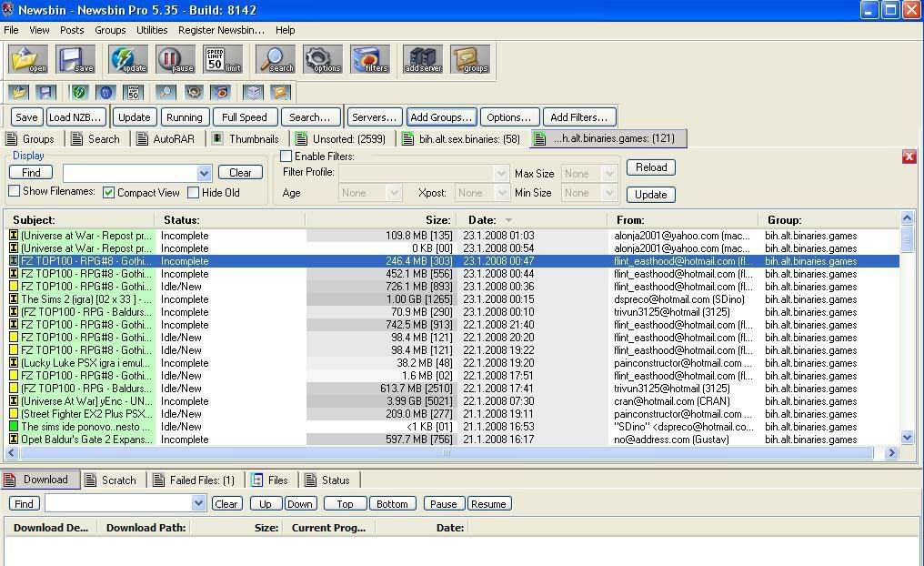This screenshot has height=566, width=924.
Task: Click the Add Groups... button
Action: 441,117
